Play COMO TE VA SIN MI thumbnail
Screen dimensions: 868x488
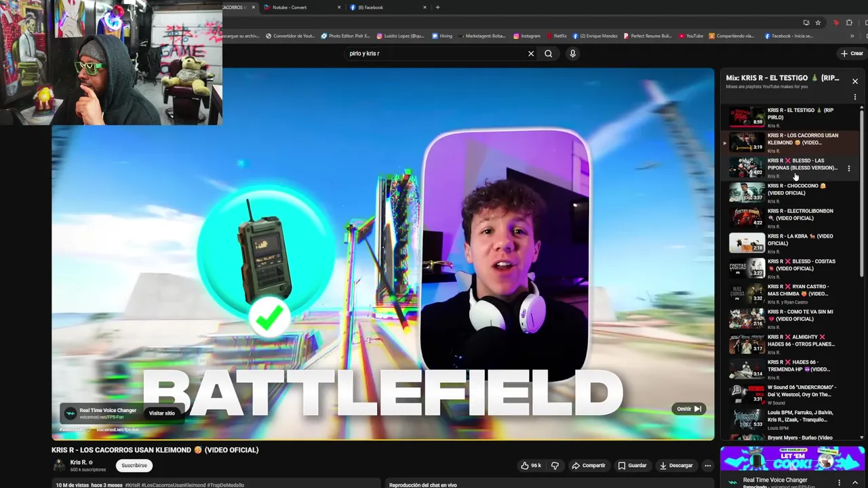click(747, 319)
